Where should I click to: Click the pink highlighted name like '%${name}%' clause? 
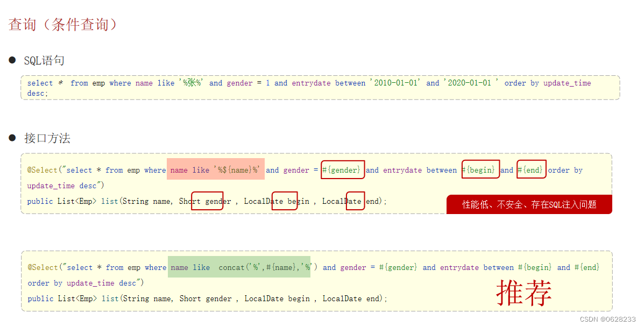click(215, 169)
